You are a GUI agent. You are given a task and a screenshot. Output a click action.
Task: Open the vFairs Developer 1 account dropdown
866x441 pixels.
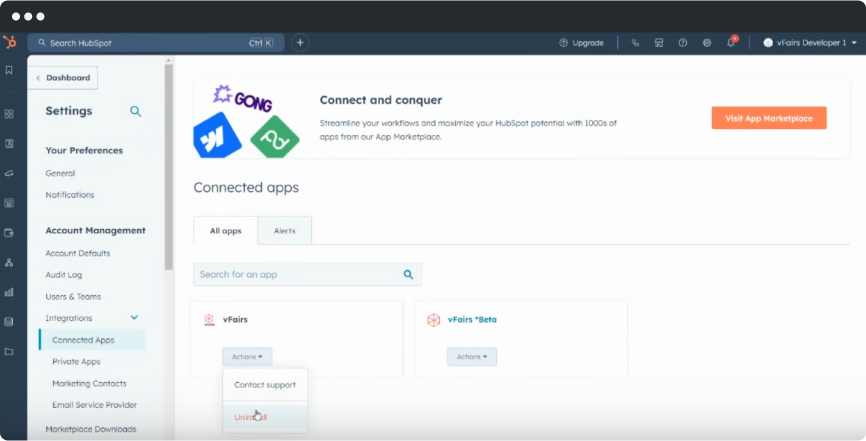click(810, 43)
